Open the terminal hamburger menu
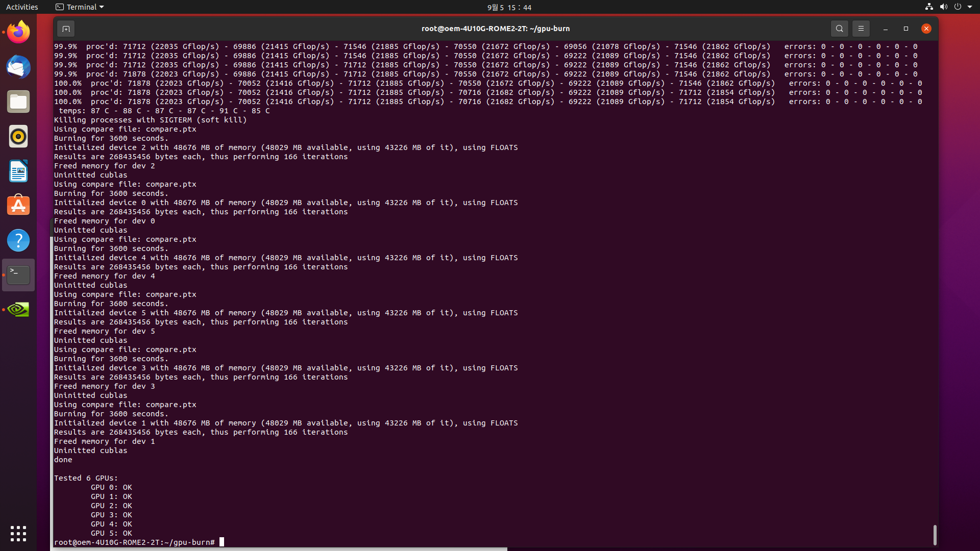 tap(861, 29)
